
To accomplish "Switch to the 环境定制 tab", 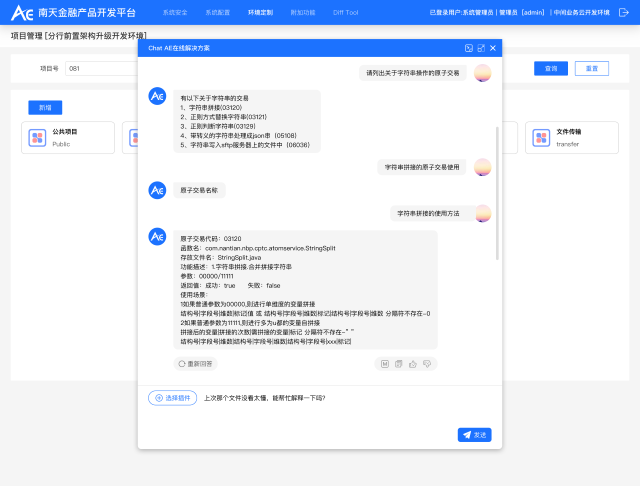I will pyautogui.click(x=260, y=12).
